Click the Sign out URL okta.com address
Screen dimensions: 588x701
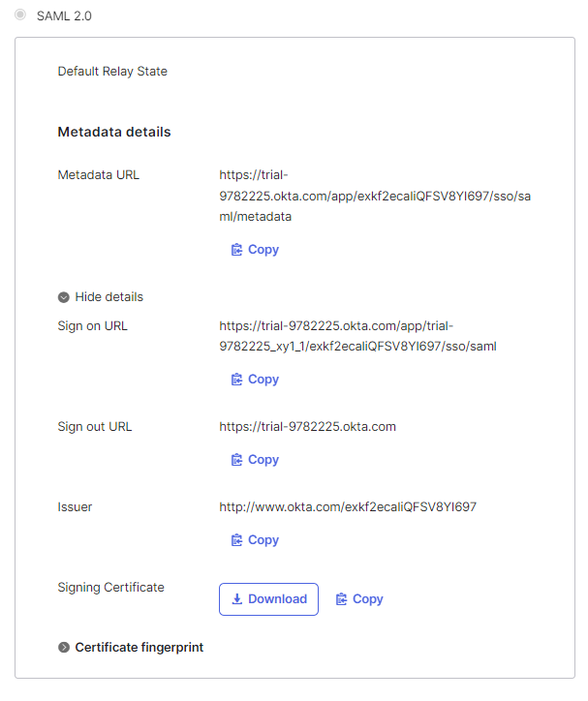[307, 427]
